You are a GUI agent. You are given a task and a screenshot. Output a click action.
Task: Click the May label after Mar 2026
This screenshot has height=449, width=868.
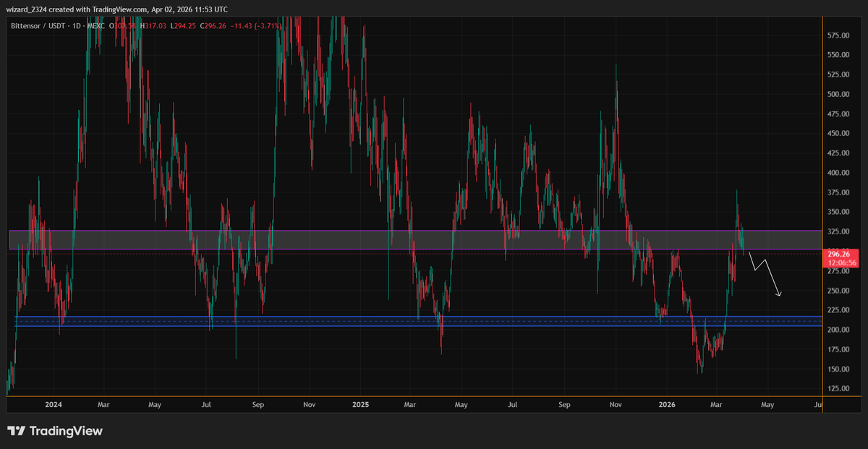click(x=767, y=405)
